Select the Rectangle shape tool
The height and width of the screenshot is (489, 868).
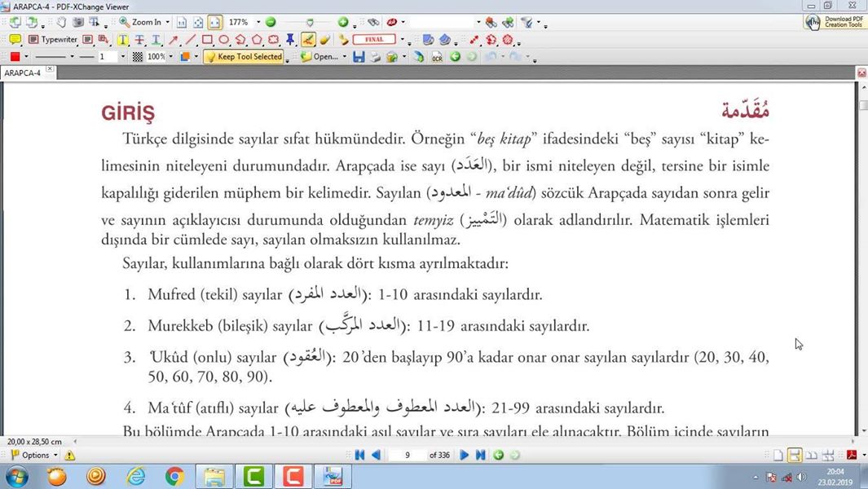[x=207, y=40]
